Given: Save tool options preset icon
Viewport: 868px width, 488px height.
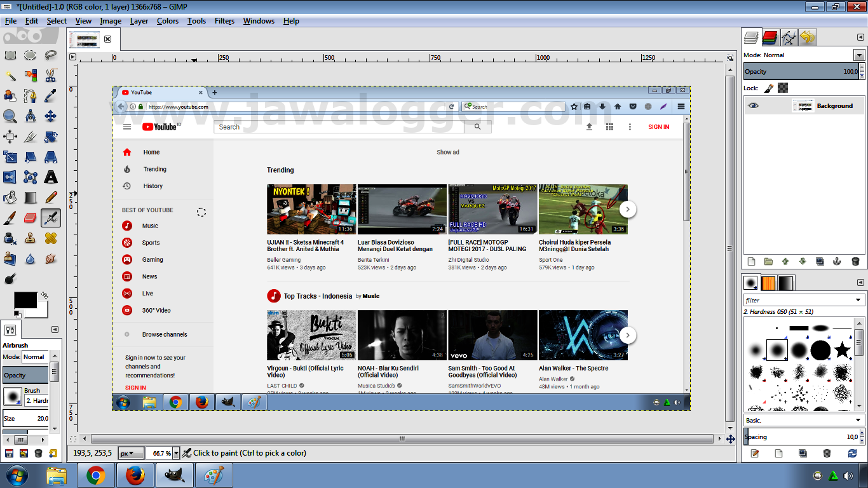Looking at the screenshot, I should (9, 453).
